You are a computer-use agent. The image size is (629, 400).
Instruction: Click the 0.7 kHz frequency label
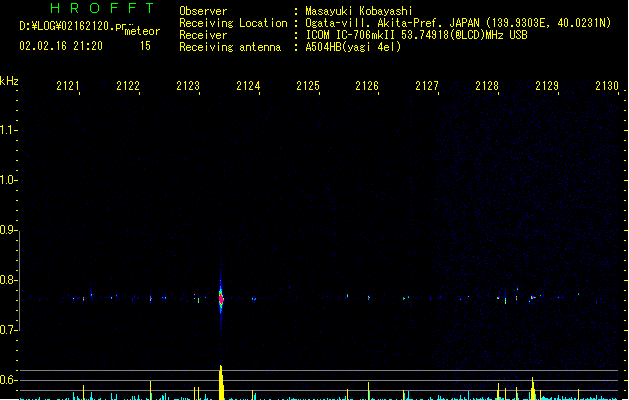pyautogui.click(x=8, y=330)
